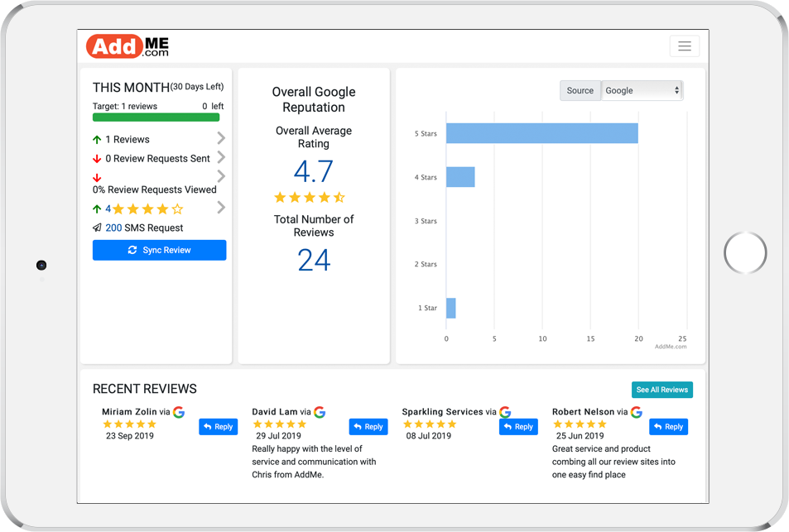Reply to Miriam Zolin's review
Image resolution: width=789 pixels, height=532 pixels.
point(218,427)
